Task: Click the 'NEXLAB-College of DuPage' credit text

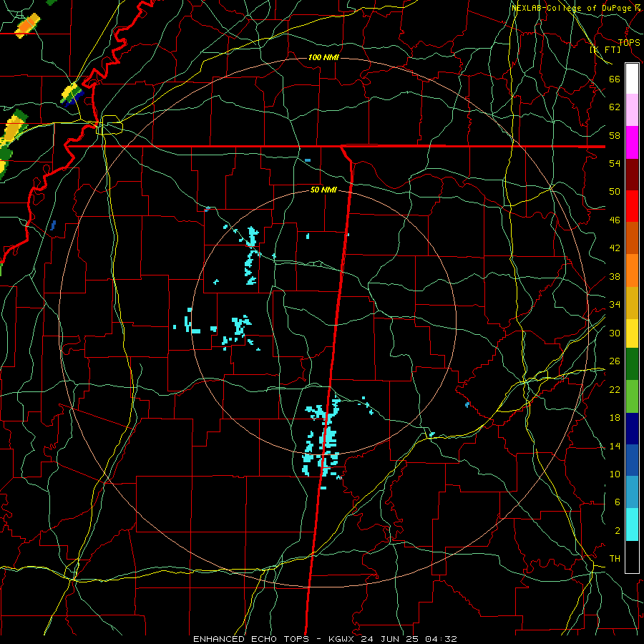Action: point(571,8)
